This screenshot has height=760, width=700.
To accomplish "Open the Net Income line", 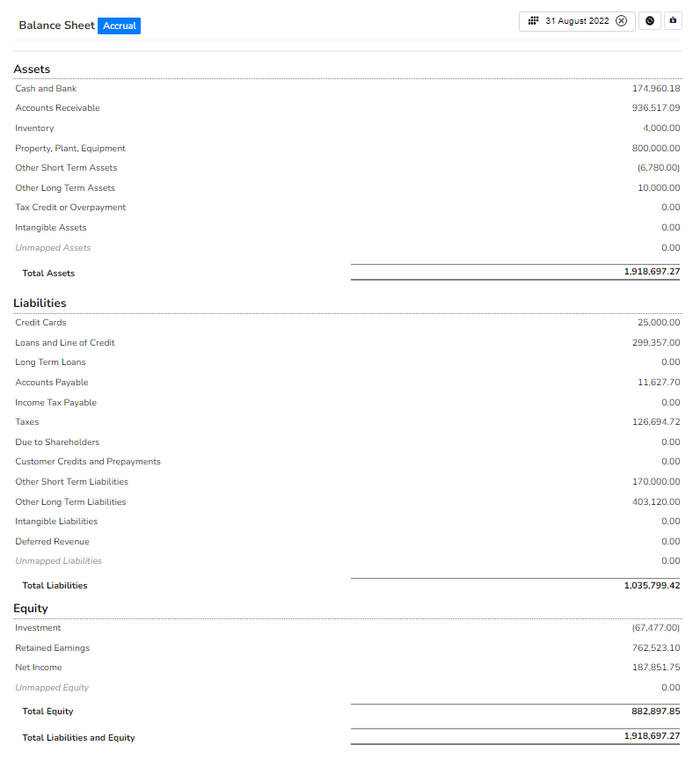I will click(39, 668).
